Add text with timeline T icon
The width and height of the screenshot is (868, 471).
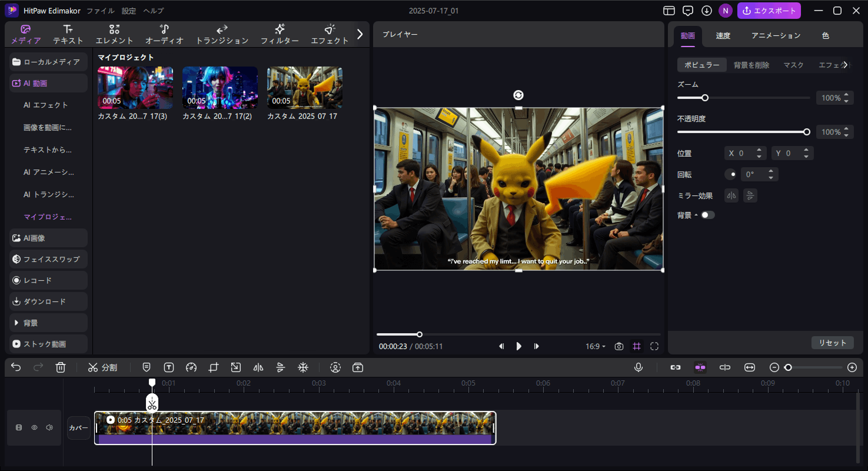pyautogui.click(x=169, y=367)
